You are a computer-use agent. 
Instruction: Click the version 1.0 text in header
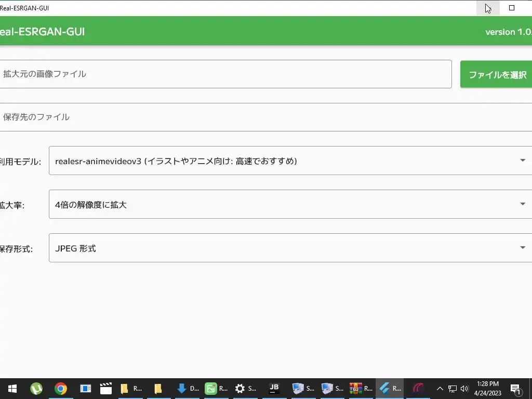[x=508, y=32]
